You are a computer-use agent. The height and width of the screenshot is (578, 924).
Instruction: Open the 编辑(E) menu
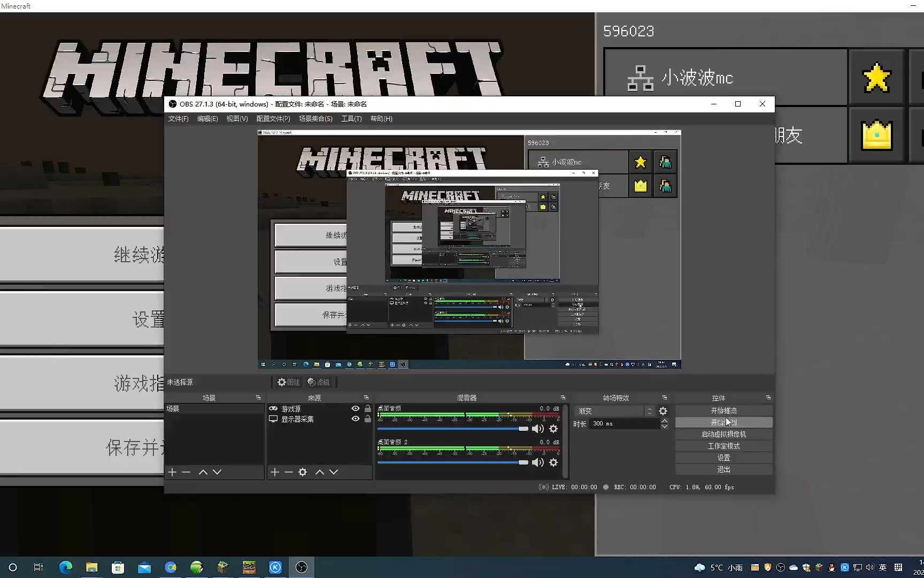coord(207,119)
